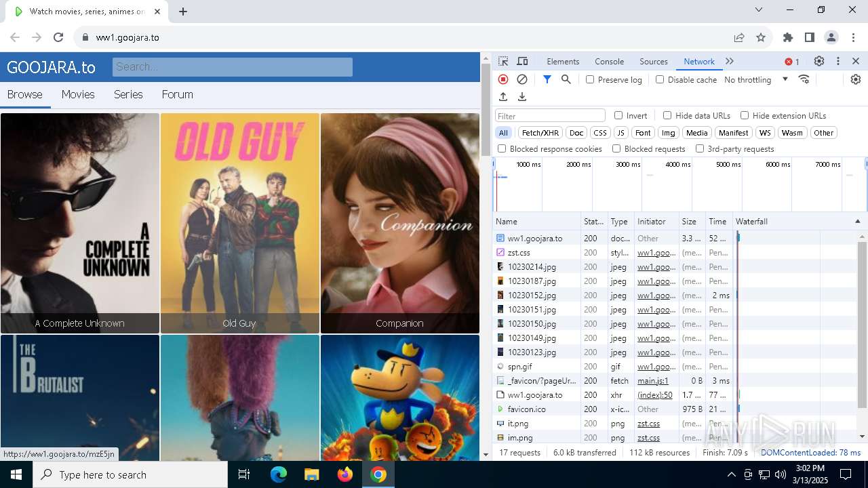The height and width of the screenshot is (488, 868).
Task: Open Chrome side panel icon
Action: (810, 37)
